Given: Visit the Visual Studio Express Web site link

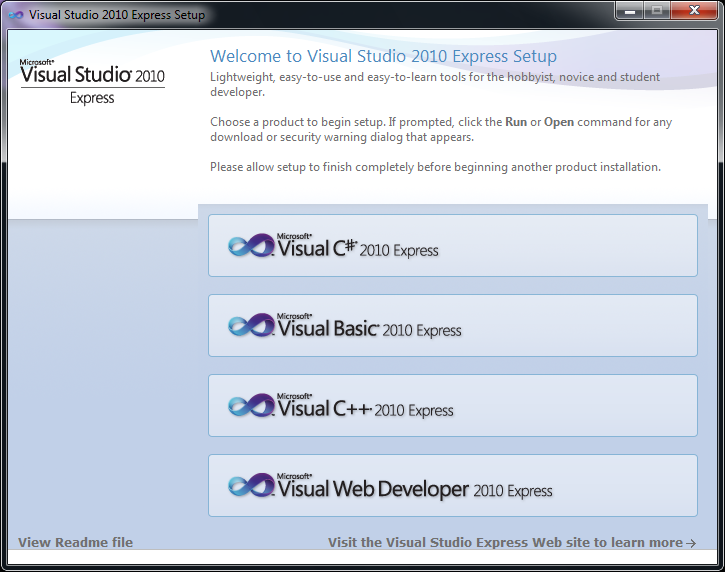Looking at the screenshot, I should click(x=512, y=542).
